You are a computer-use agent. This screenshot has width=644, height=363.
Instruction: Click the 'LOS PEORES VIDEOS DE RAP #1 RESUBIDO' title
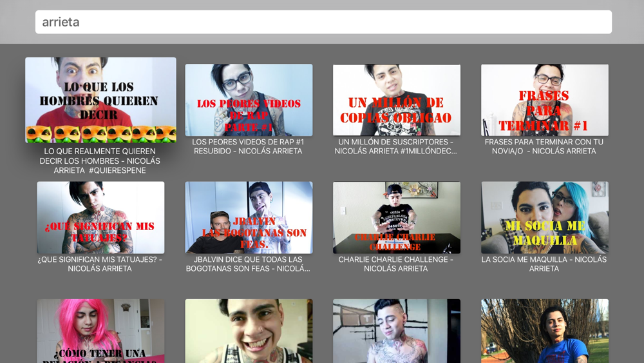point(248,146)
